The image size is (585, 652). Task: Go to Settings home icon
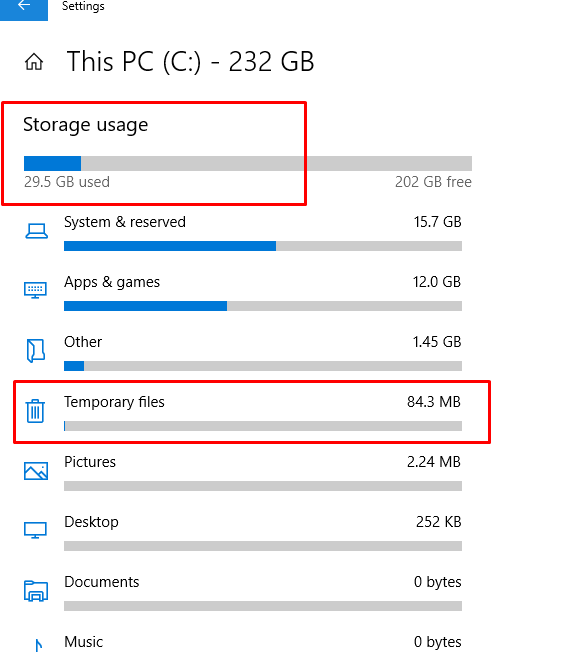tap(34, 62)
